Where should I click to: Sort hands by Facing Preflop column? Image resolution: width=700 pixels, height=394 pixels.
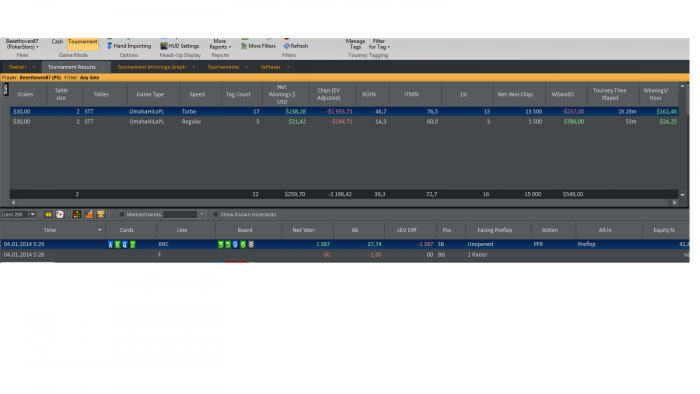[x=495, y=230]
